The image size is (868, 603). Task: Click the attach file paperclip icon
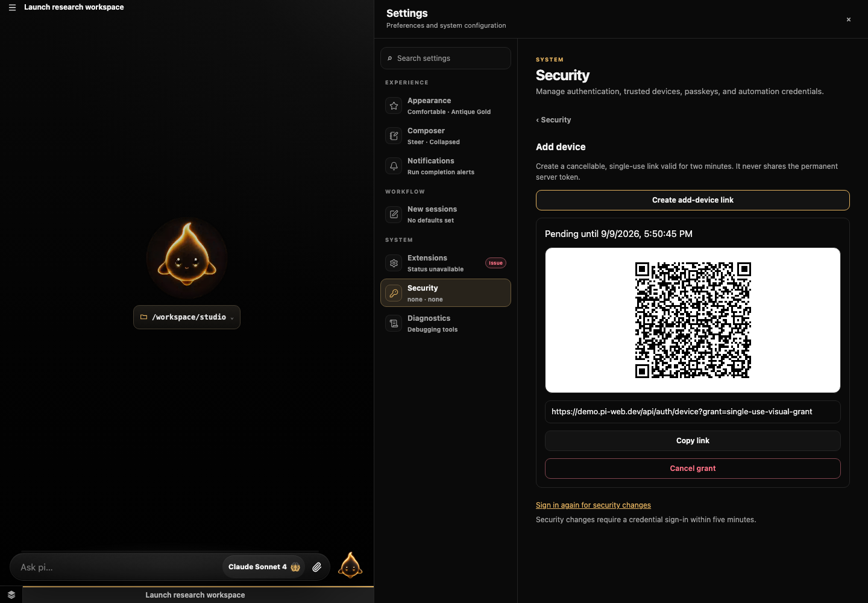(316, 567)
